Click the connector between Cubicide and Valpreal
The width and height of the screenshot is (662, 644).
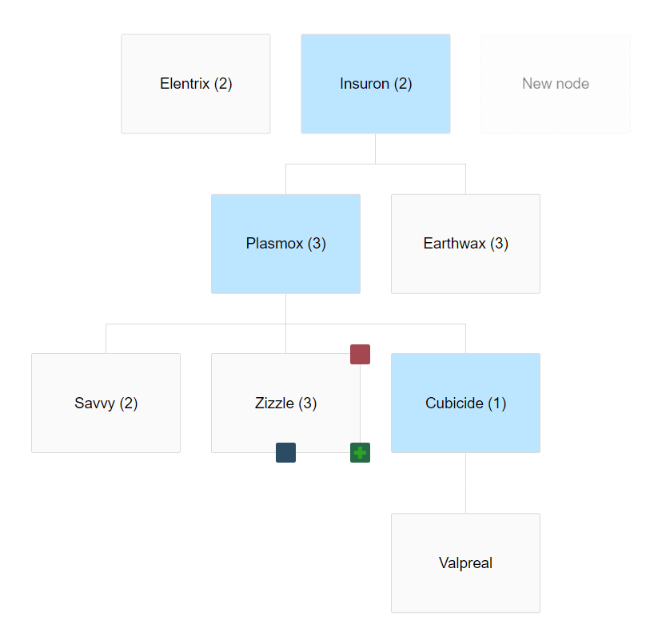(x=465, y=483)
